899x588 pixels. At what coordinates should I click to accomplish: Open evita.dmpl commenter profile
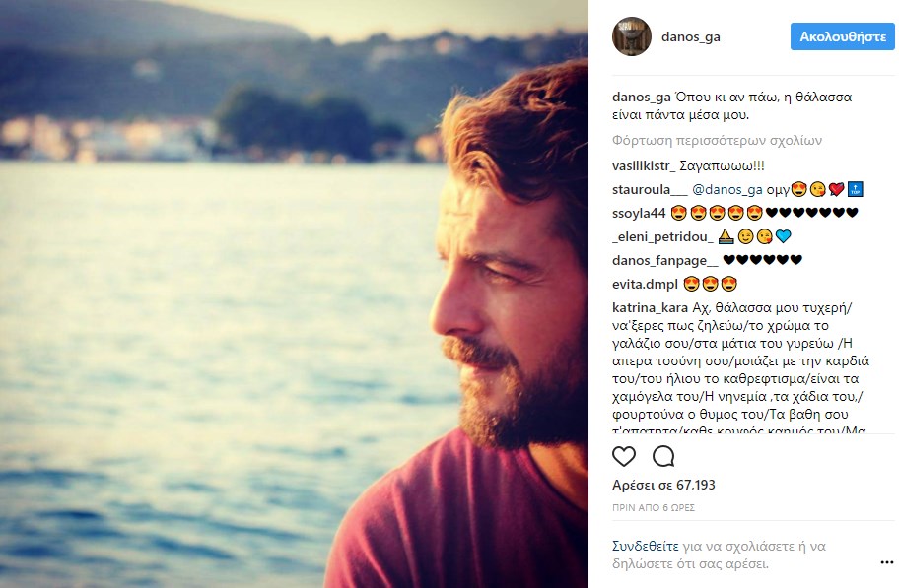[x=645, y=285]
